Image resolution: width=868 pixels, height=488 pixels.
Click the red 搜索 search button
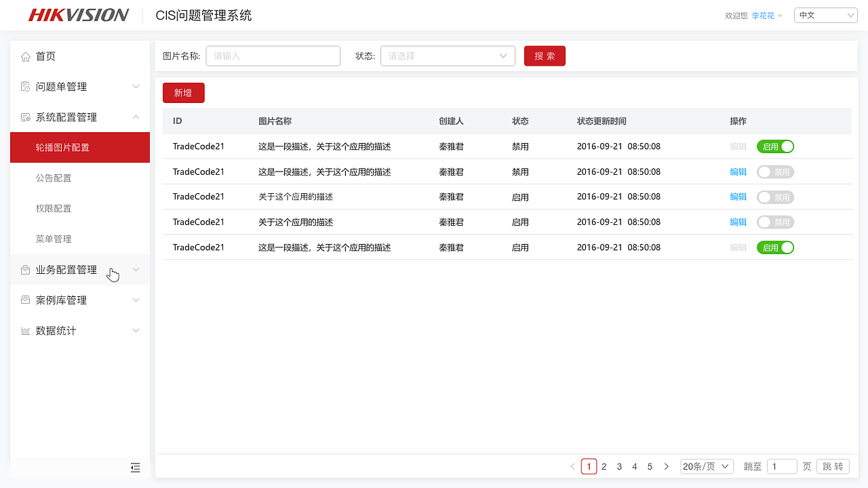tap(545, 56)
